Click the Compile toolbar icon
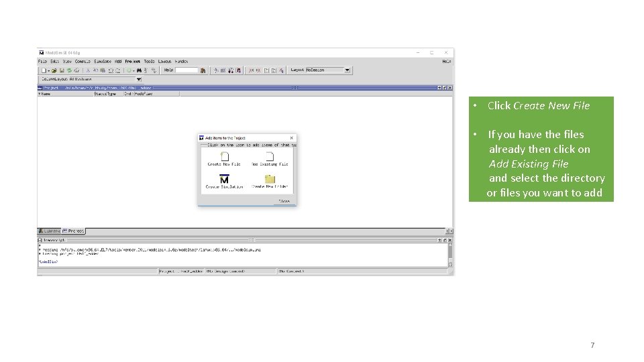The height and width of the screenshot is (362, 644). 216,70
